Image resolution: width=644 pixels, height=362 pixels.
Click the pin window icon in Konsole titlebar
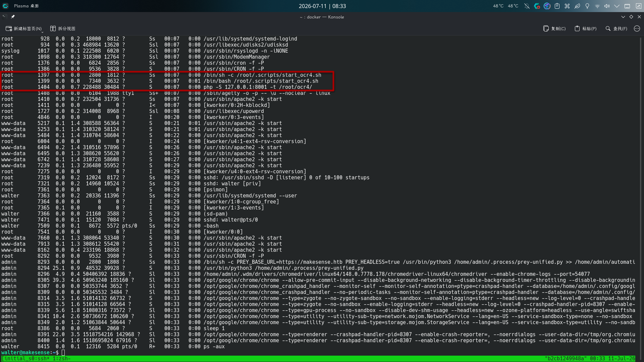coord(13,17)
